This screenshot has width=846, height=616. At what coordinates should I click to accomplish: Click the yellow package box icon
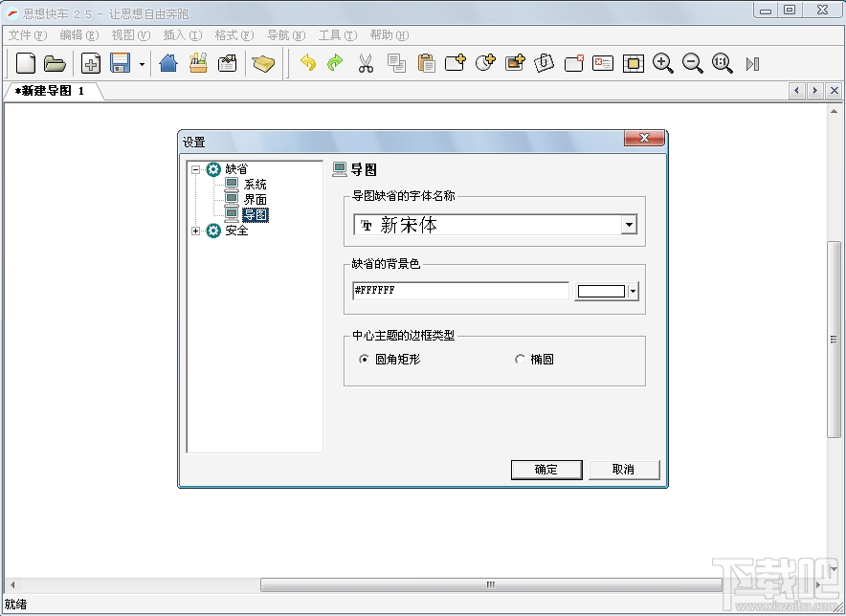coord(263,64)
